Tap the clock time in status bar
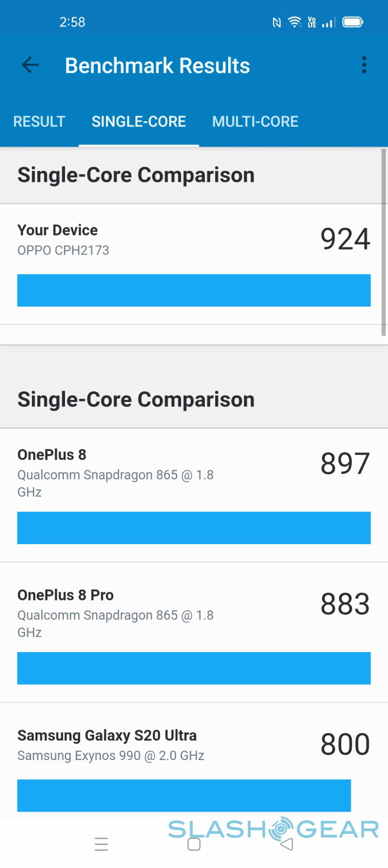Screen dimensions: 388x868 pos(72,22)
